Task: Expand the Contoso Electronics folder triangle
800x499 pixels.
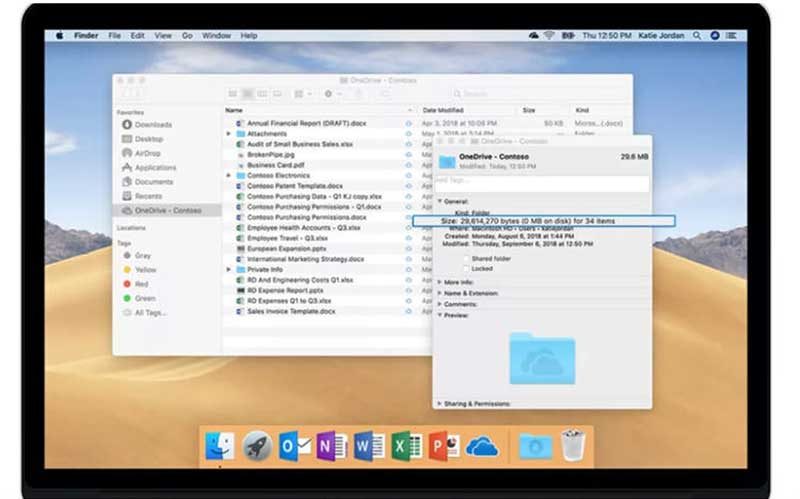Action: point(229,176)
